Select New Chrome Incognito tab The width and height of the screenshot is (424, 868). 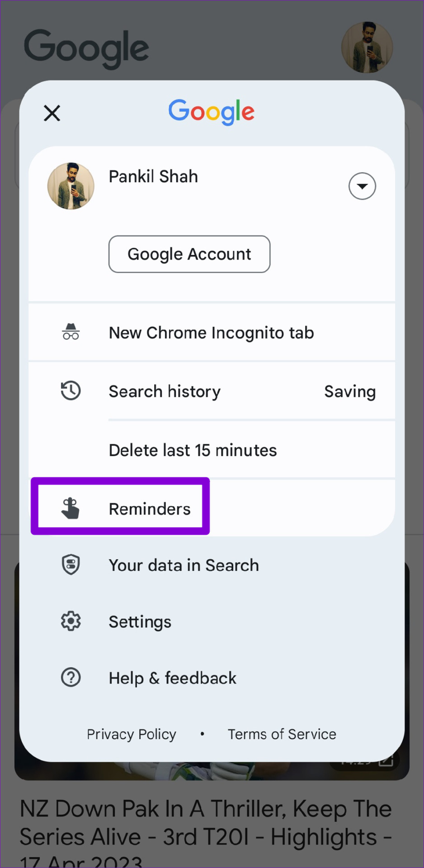[212, 332]
